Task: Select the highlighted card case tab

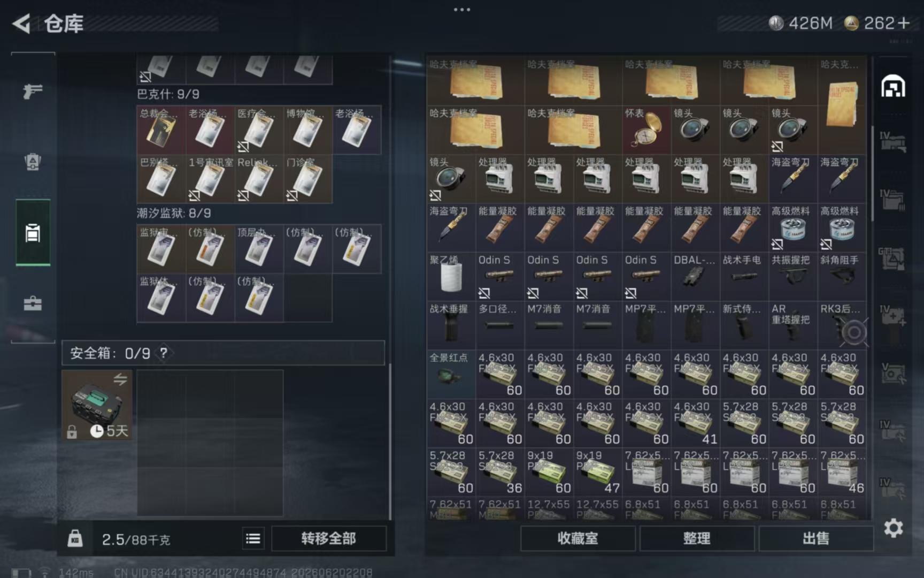Action: (x=33, y=233)
